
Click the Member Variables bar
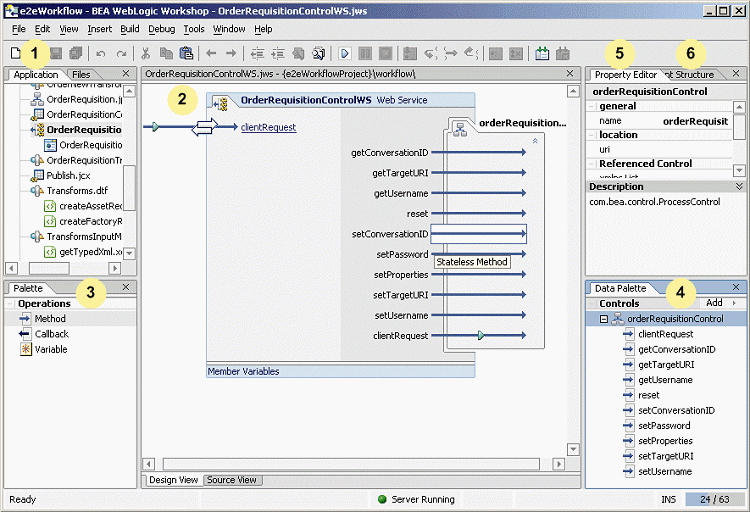(x=341, y=371)
